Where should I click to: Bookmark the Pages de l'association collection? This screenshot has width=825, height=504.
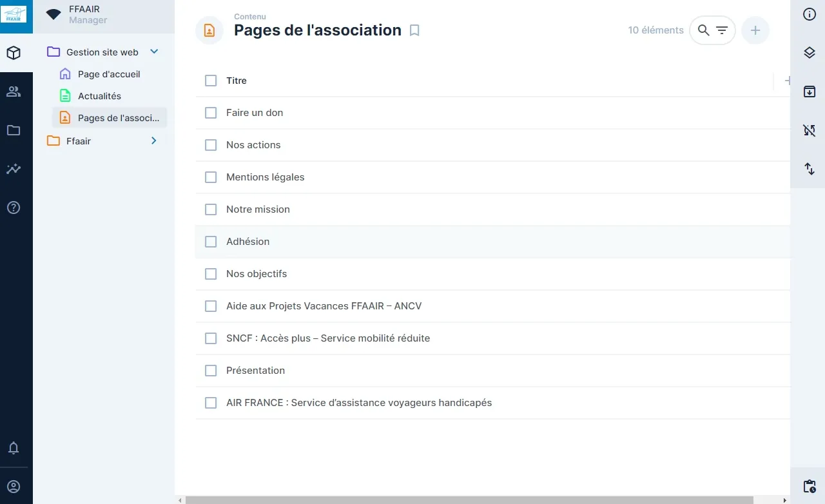[x=414, y=30]
